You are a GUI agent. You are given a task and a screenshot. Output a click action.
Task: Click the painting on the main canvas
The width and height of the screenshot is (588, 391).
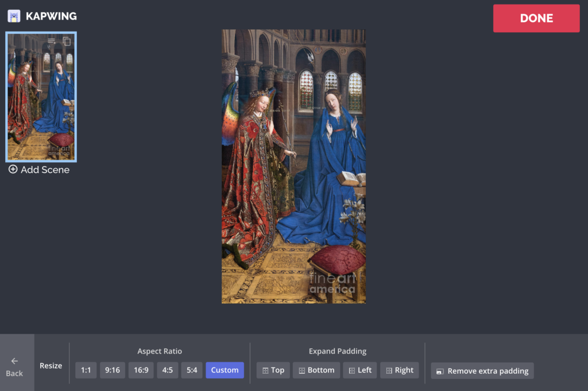tap(293, 167)
